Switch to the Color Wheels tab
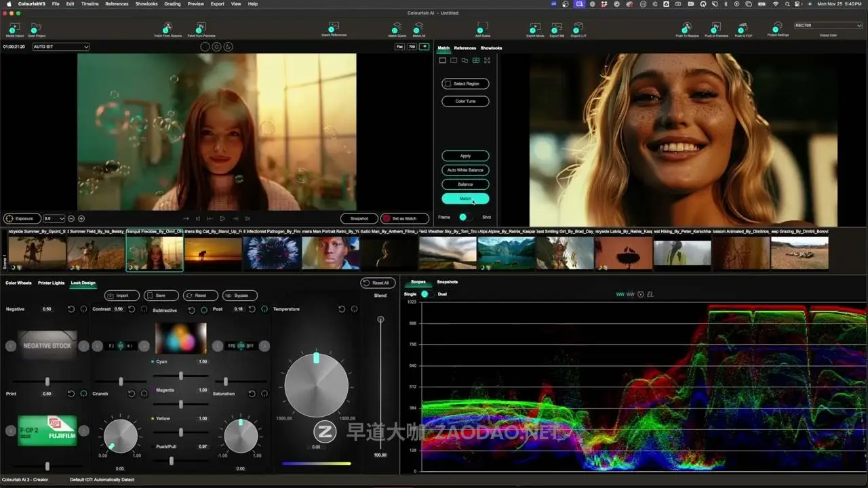 pyautogui.click(x=18, y=283)
